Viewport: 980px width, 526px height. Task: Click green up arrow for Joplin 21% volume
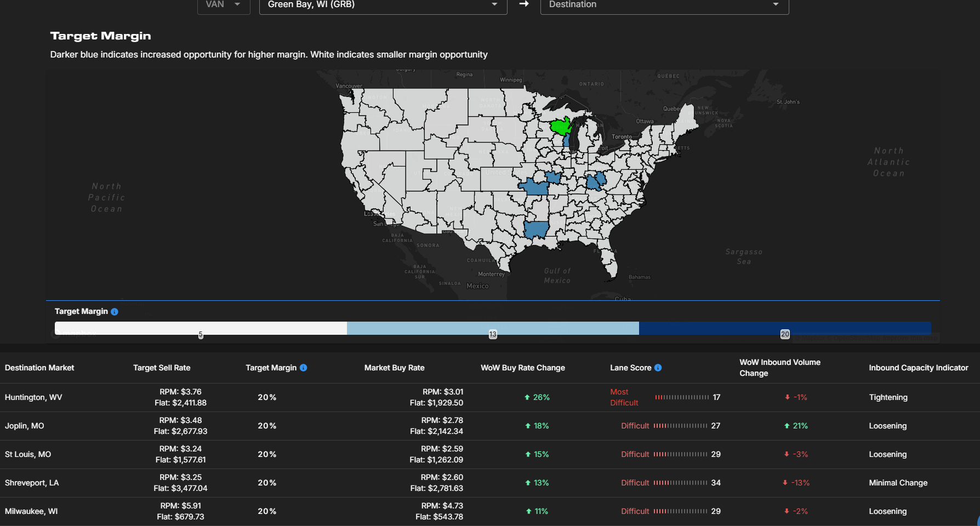787,426
